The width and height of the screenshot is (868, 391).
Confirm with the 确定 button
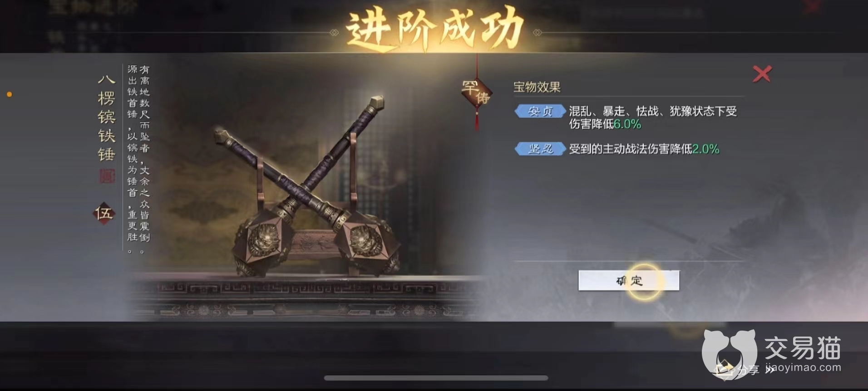(629, 280)
